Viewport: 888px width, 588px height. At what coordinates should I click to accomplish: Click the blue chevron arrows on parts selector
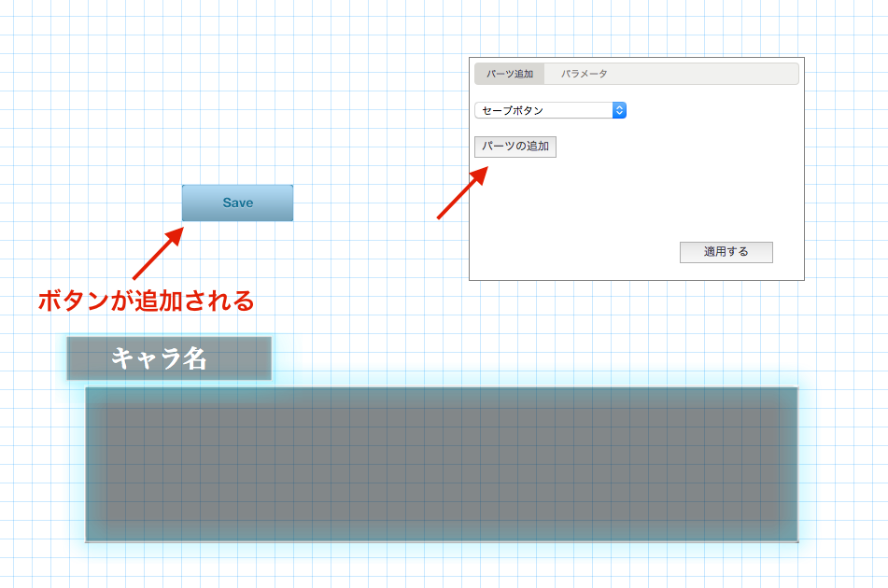(619, 110)
